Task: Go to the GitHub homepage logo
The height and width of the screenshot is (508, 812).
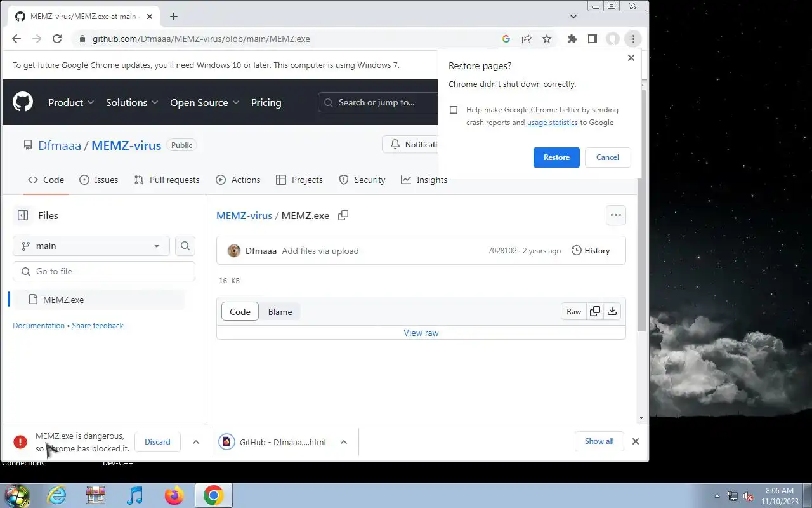Action: click(x=23, y=102)
